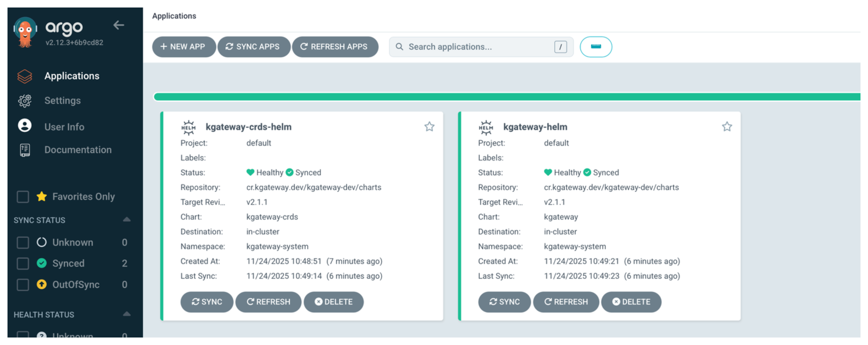Collapse the HEALTH STATUS filter section
Viewport: 868px width, 345px height.
tap(127, 314)
